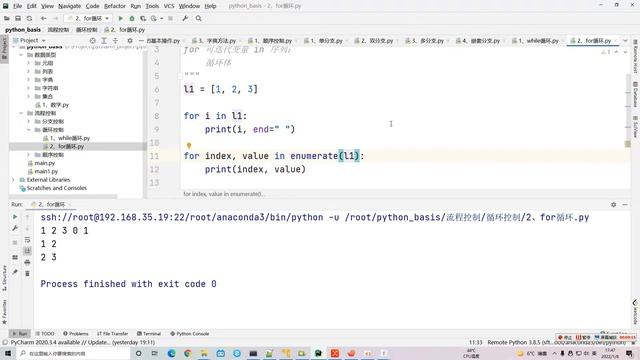Open the Navigate menu
Screen dimensions: 640x360
pos(69,6)
